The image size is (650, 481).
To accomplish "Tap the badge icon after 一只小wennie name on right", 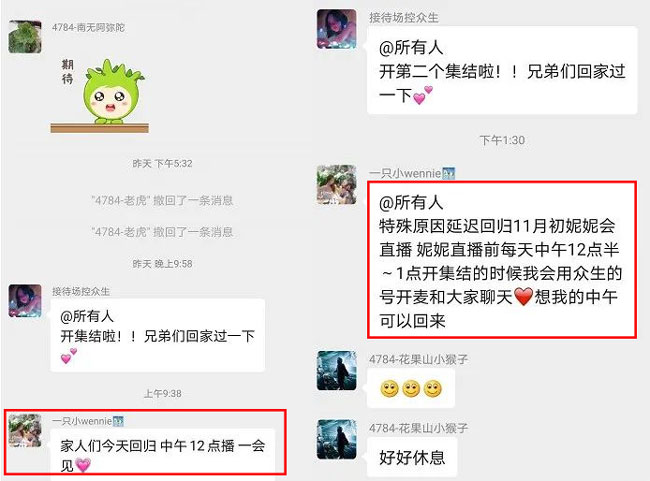I will (449, 173).
